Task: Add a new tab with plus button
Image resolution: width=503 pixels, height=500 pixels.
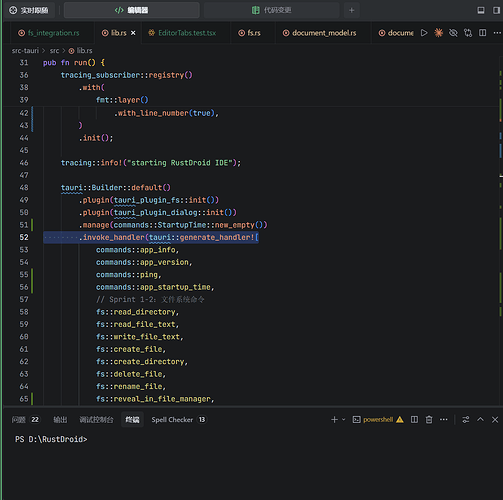Action: click(x=351, y=10)
